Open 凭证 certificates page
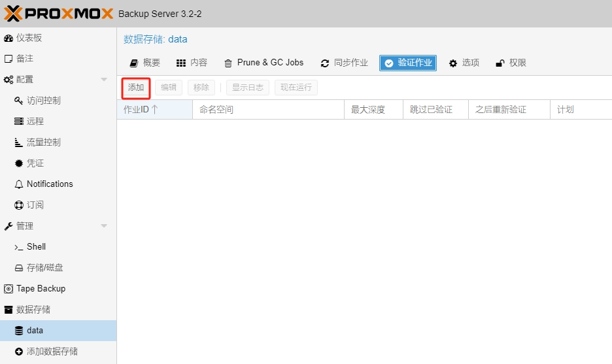The width and height of the screenshot is (612, 364). (x=35, y=163)
